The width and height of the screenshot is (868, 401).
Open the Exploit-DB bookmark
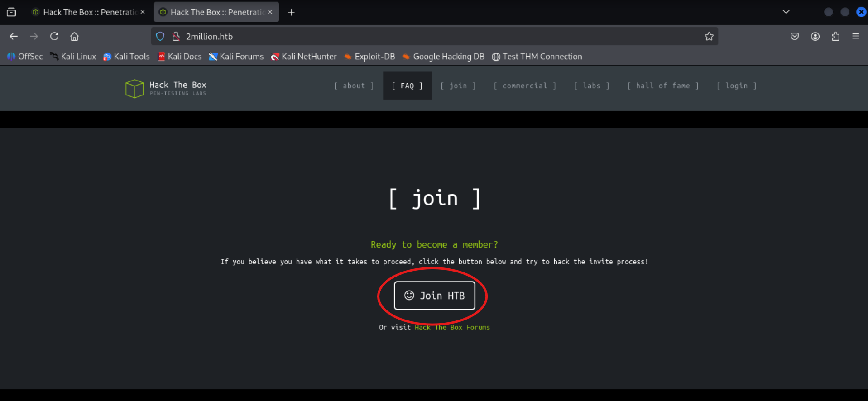(369, 57)
